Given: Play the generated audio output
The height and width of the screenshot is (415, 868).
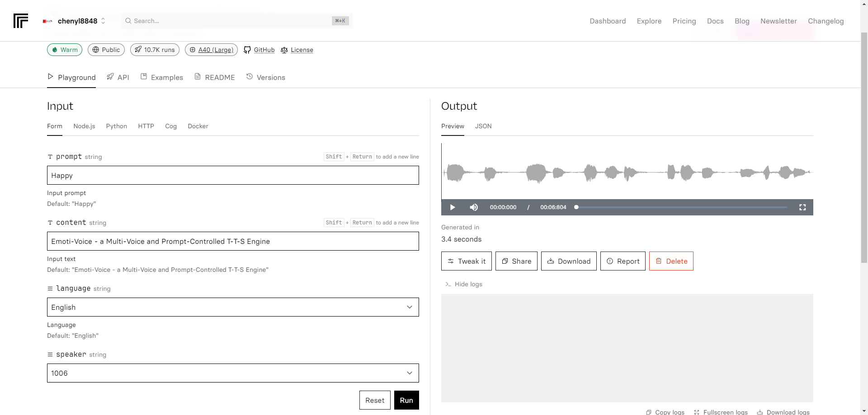Looking at the screenshot, I should click(x=452, y=207).
